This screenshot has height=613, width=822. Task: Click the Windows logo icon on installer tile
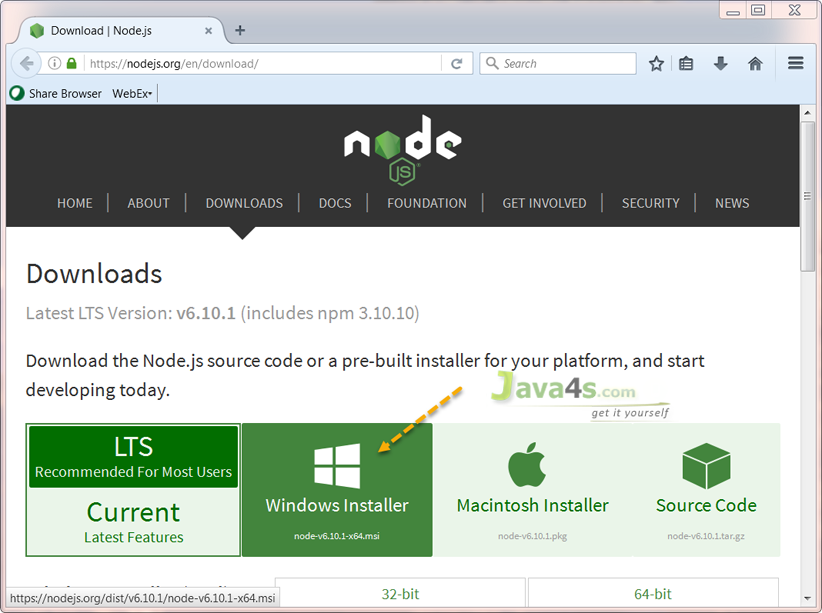pyautogui.click(x=337, y=466)
